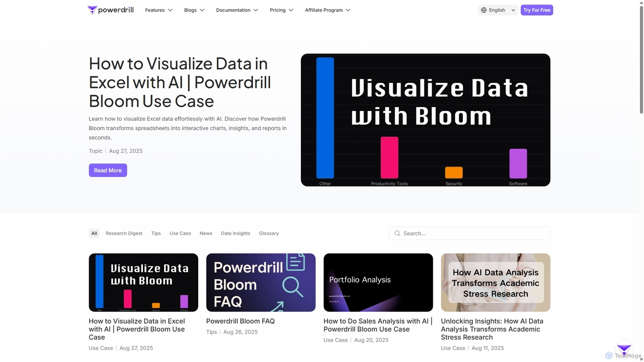
Task: Open the Portfolio Analysis thumbnail
Action: (x=378, y=283)
